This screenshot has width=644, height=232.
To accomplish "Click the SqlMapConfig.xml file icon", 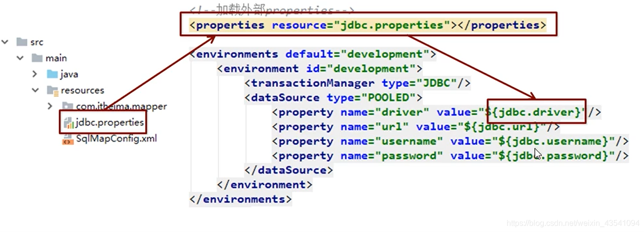I will tap(67, 139).
